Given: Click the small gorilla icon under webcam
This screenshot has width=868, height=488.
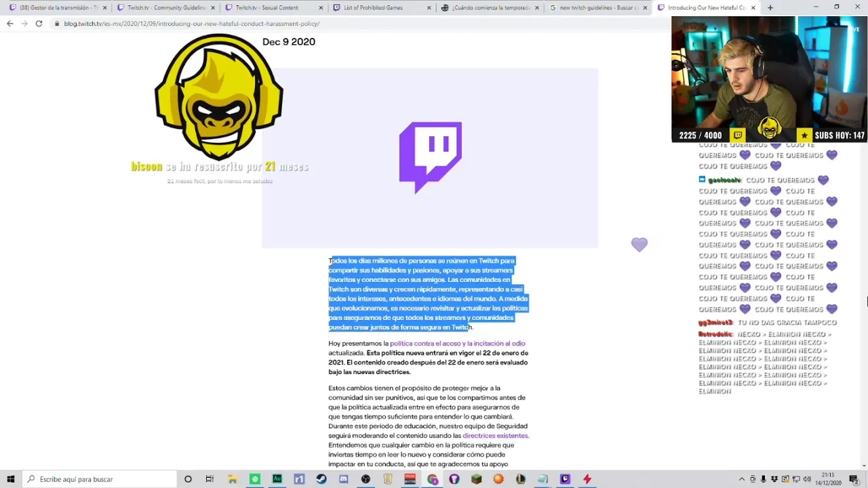Looking at the screenshot, I should click(x=769, y=128).
